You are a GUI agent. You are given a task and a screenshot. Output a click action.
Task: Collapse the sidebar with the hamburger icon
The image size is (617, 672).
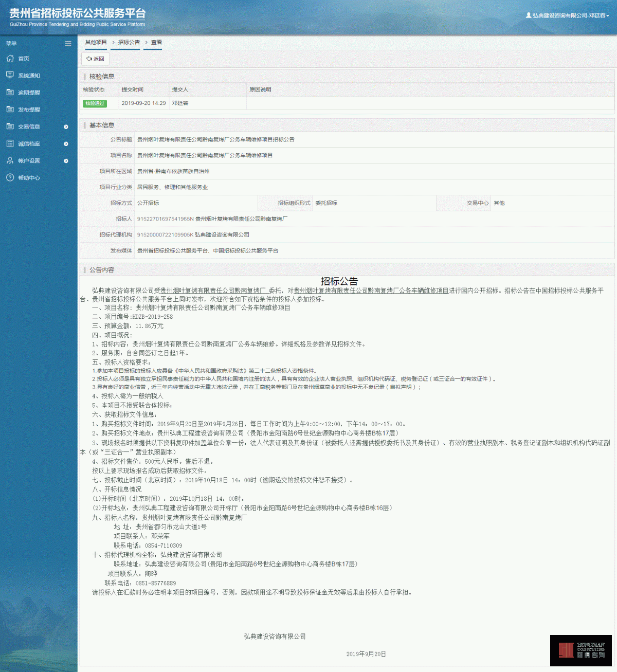tap(68, 43)
